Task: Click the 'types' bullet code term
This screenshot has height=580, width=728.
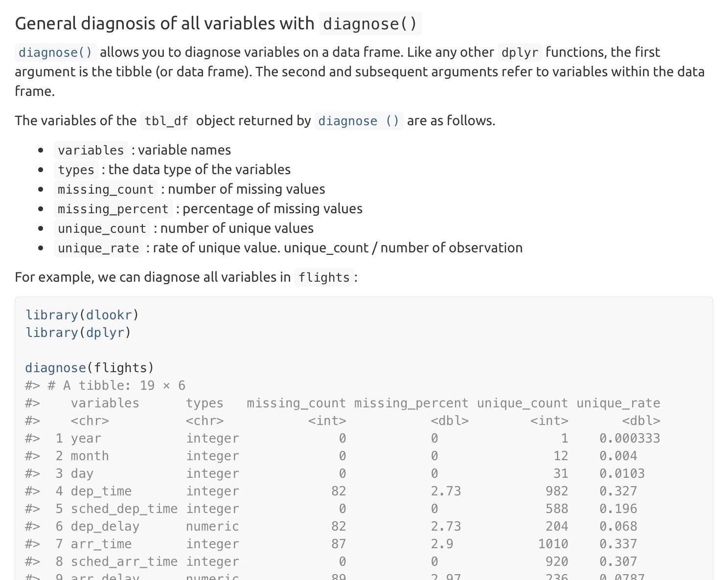Action: [76, 170]
